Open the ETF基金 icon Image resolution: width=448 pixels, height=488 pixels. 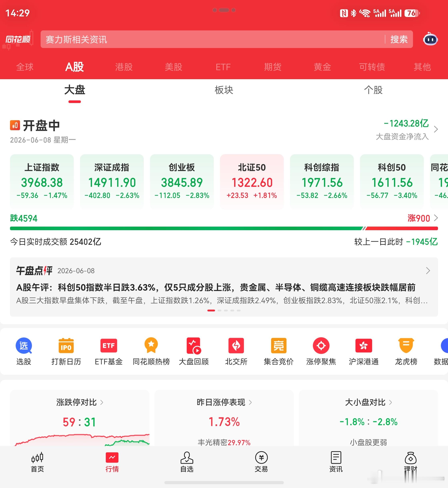pyautogui.click(x=109, y=346)
